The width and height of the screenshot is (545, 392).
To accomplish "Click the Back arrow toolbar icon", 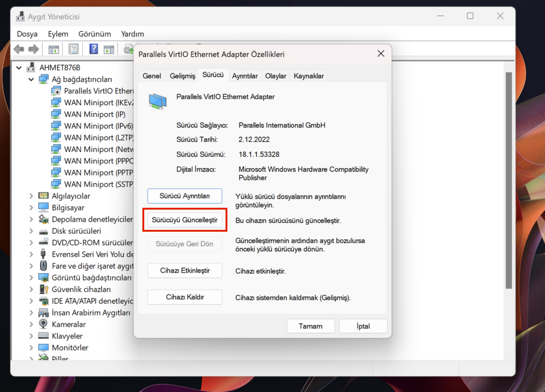I will (19, 49).
